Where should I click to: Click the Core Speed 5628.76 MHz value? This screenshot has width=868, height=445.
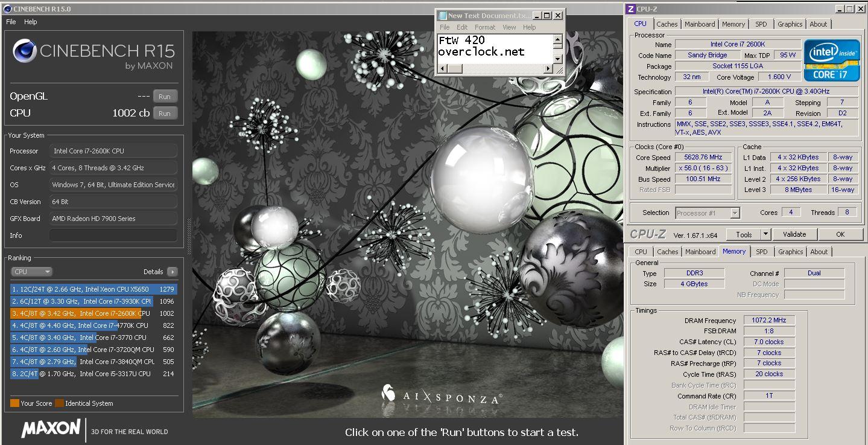[703, 158]
